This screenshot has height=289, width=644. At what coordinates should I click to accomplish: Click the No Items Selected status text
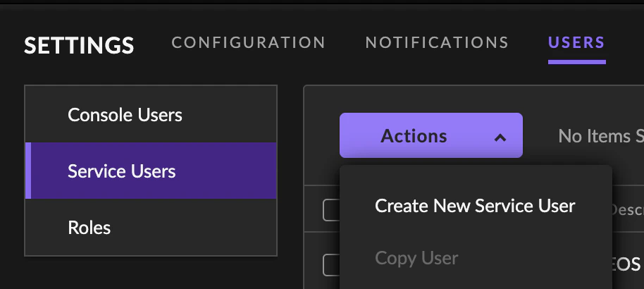601,136
